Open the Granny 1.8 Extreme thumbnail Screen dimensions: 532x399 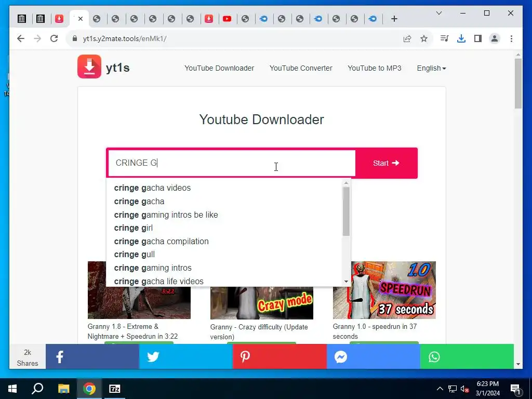[139, 302]
